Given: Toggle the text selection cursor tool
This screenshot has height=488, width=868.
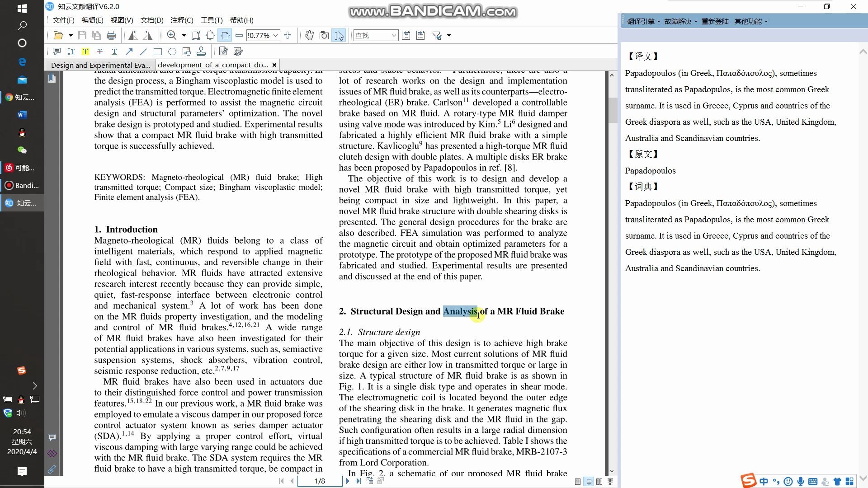Looking at the screenshot, I should coord(339,35).
